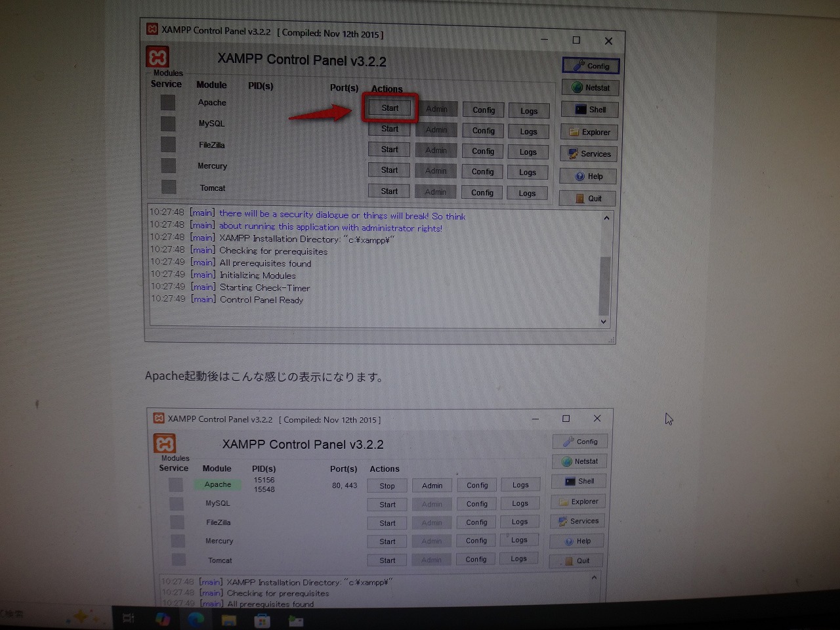Screen dimensions: 840x630
Task: Select ports '80, 443' in lower panel
Action: [345, 486]
